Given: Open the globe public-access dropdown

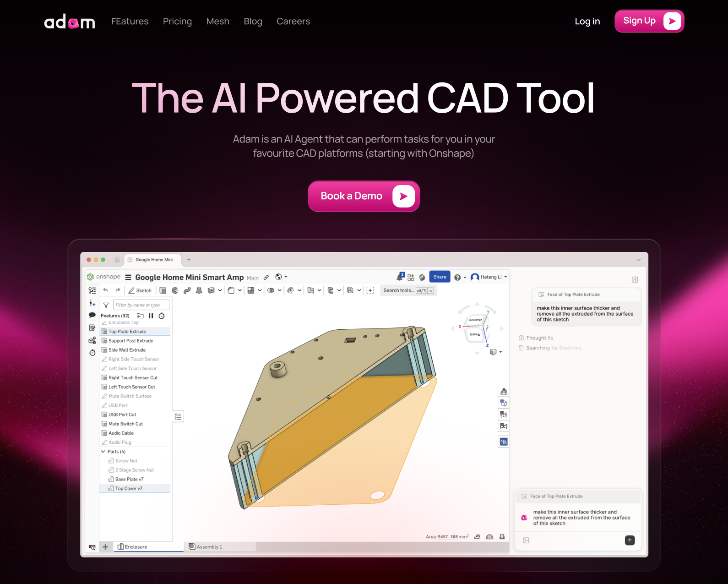Looking at the screenshot, I should pos(281,277).
